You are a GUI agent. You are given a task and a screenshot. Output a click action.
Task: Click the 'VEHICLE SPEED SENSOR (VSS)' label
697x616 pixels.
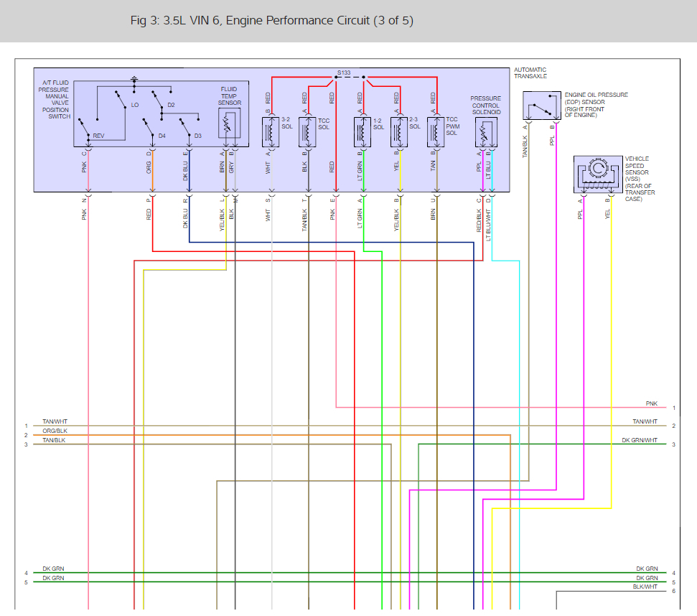click(640, 179)
